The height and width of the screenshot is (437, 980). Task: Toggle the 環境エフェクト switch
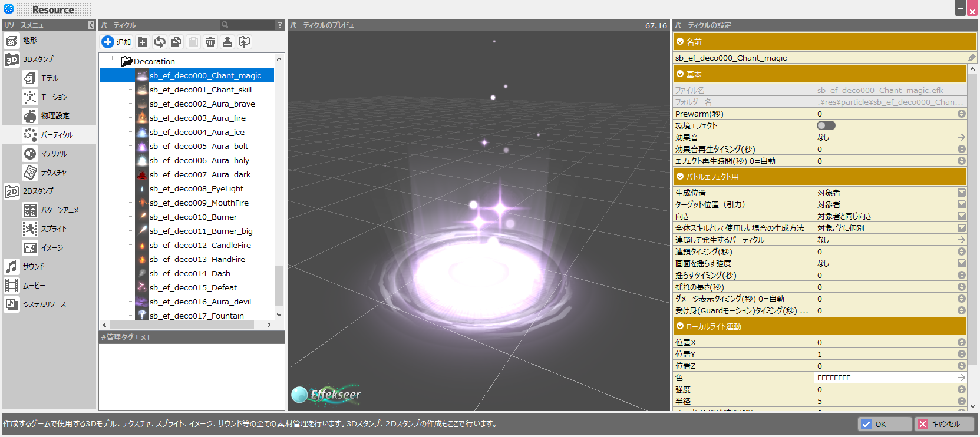coord(826,125)
